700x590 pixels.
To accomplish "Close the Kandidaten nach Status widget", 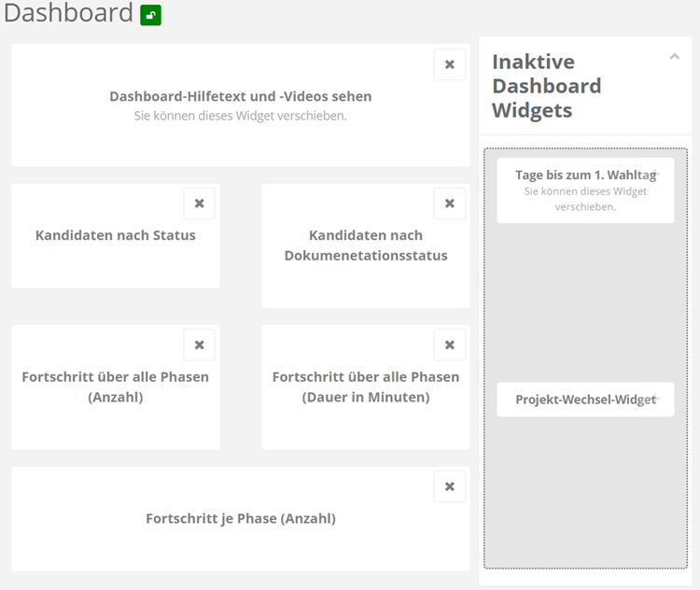I will click(x=199, y=204).
